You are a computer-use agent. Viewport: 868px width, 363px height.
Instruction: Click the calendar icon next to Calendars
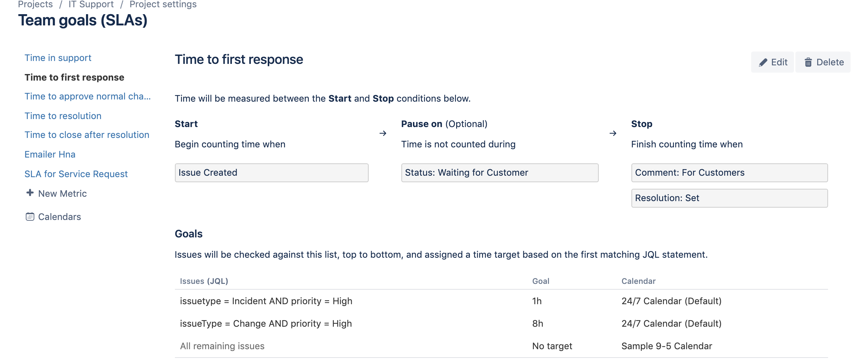pyautogui.click(x=30, y=217)
